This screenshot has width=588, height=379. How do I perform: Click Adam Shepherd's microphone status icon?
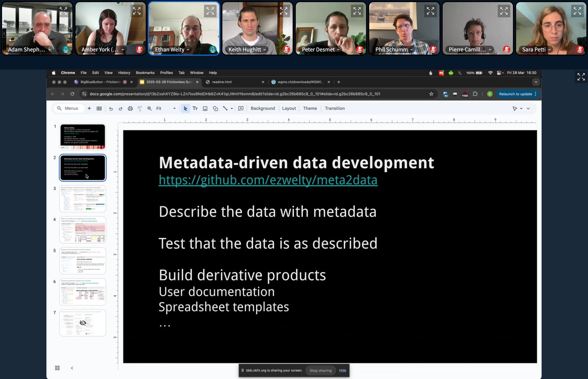(x=66, y=49)
